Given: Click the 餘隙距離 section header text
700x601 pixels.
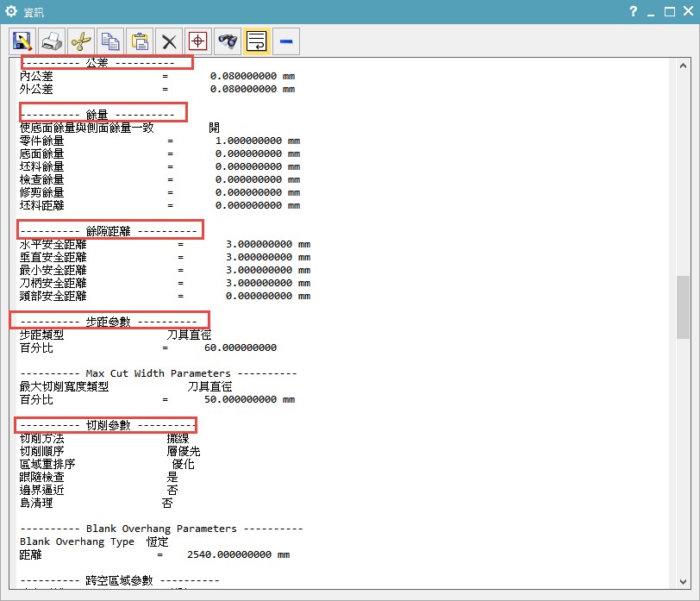Looking at the screenshot, I should 108,231.
